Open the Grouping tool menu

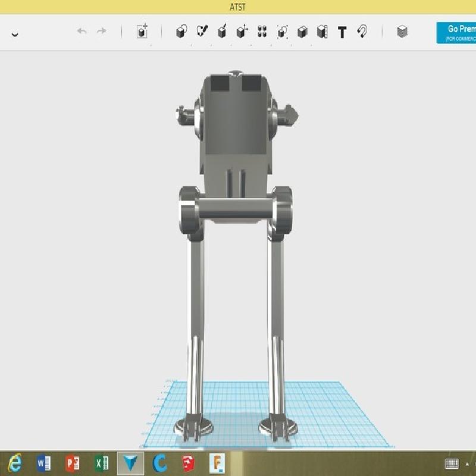[282, 32]
